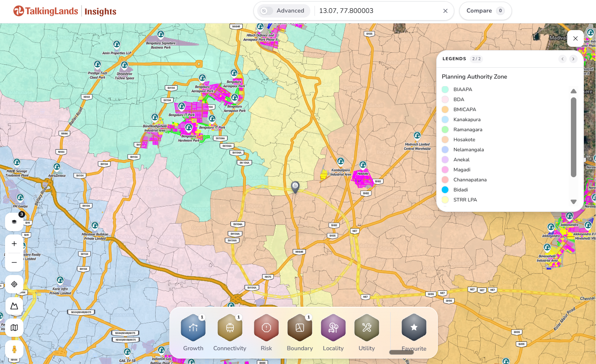596x364 pixels.
Task: Open the Utility category hexagon
Action: click(367, 328)
